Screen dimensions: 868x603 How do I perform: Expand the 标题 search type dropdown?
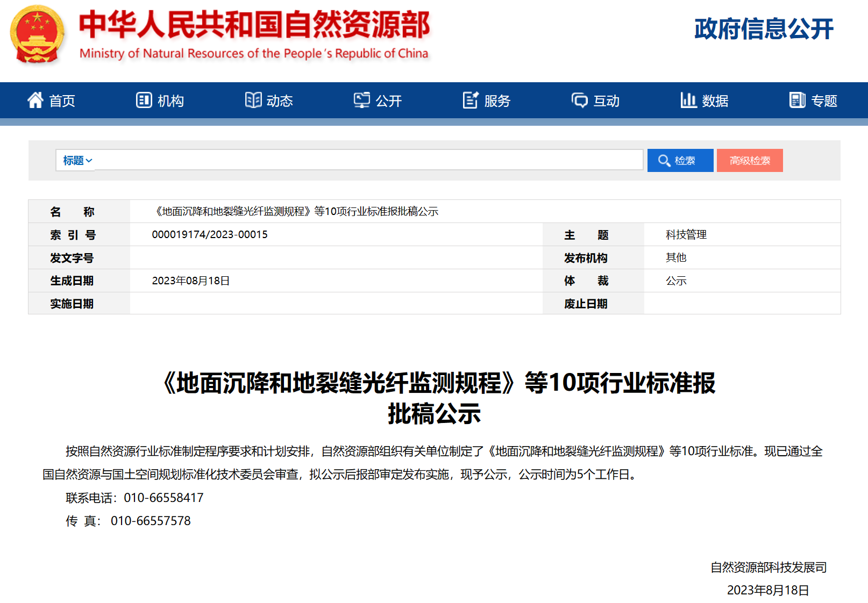77,161
